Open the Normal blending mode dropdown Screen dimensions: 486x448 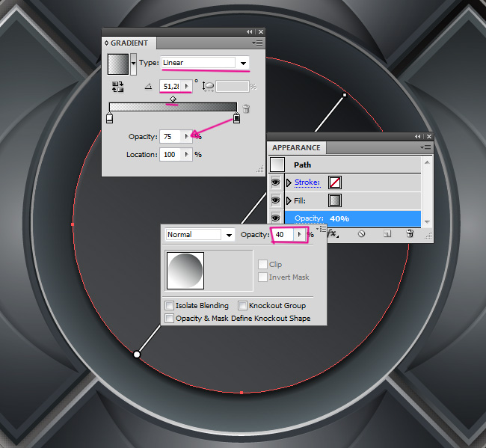click(x=229, y=235)
